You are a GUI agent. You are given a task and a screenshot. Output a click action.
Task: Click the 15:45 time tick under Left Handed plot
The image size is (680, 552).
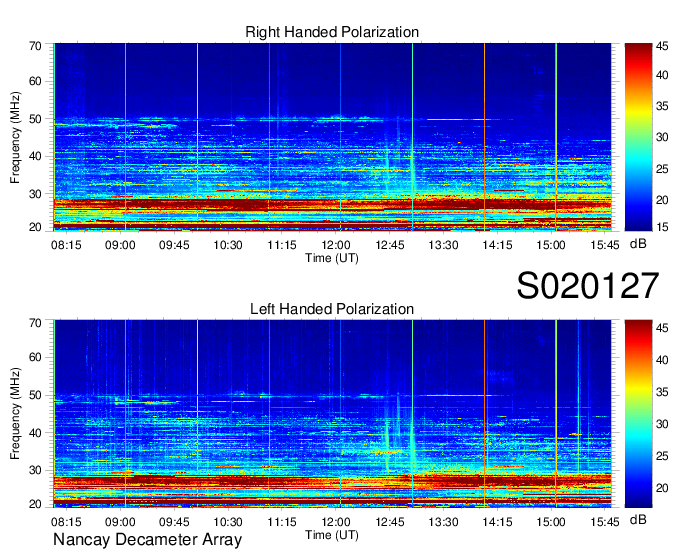pos(605,522)
